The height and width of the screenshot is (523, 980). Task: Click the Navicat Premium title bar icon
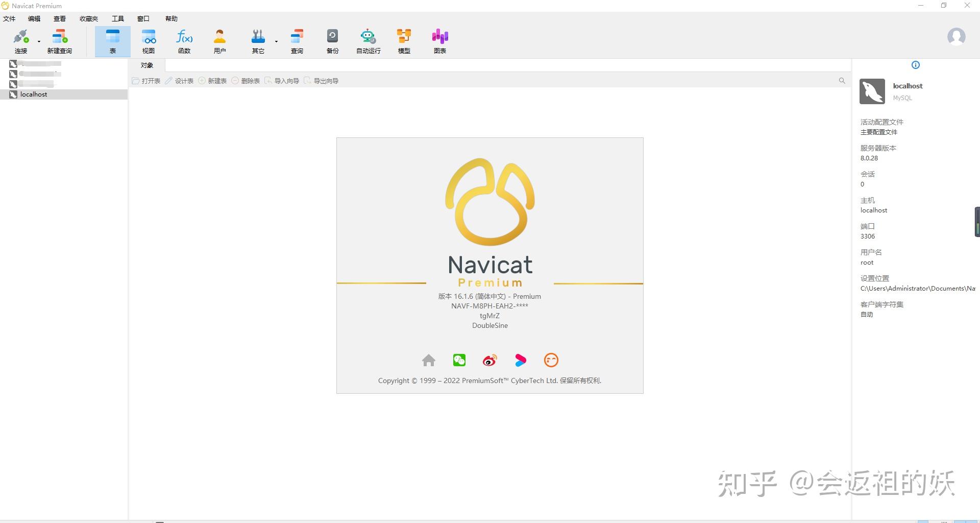pyautogui.click(x=5, y=6)
